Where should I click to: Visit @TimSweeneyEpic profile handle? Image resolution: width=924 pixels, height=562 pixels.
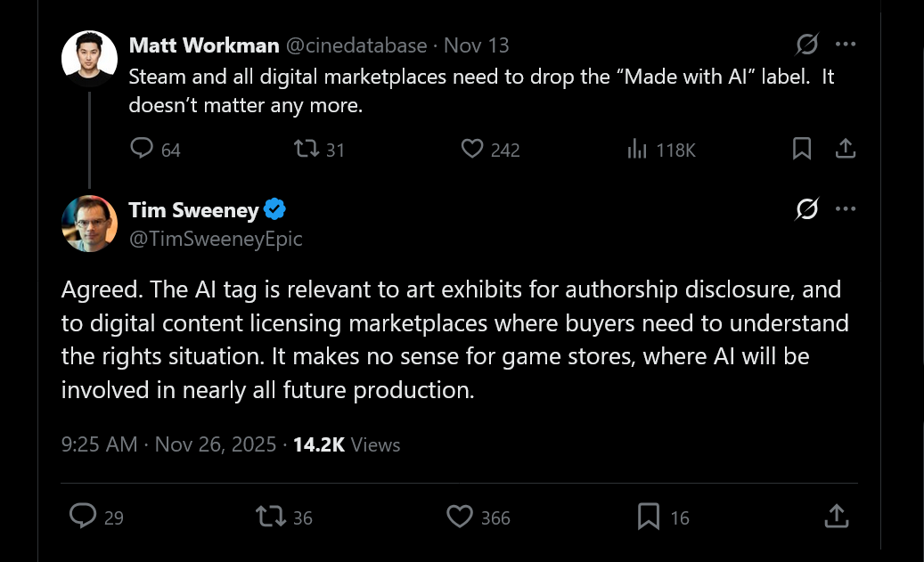pos(217,239)
